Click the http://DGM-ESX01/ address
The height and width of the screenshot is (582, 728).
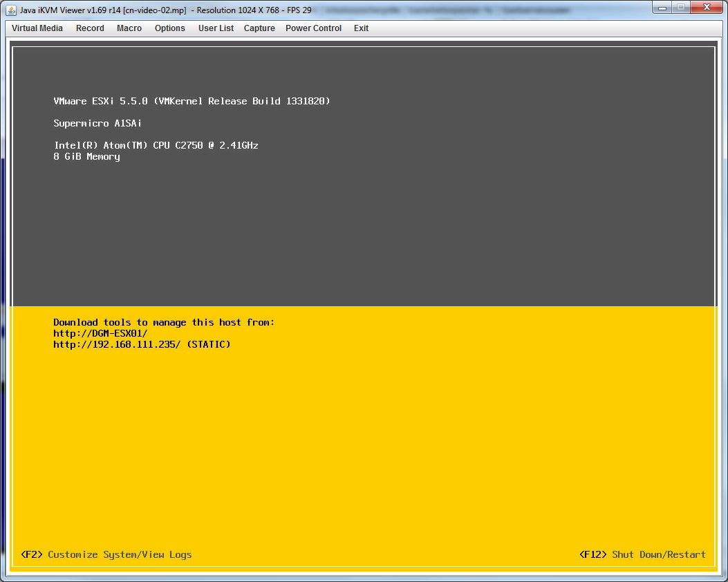point(100,333)
